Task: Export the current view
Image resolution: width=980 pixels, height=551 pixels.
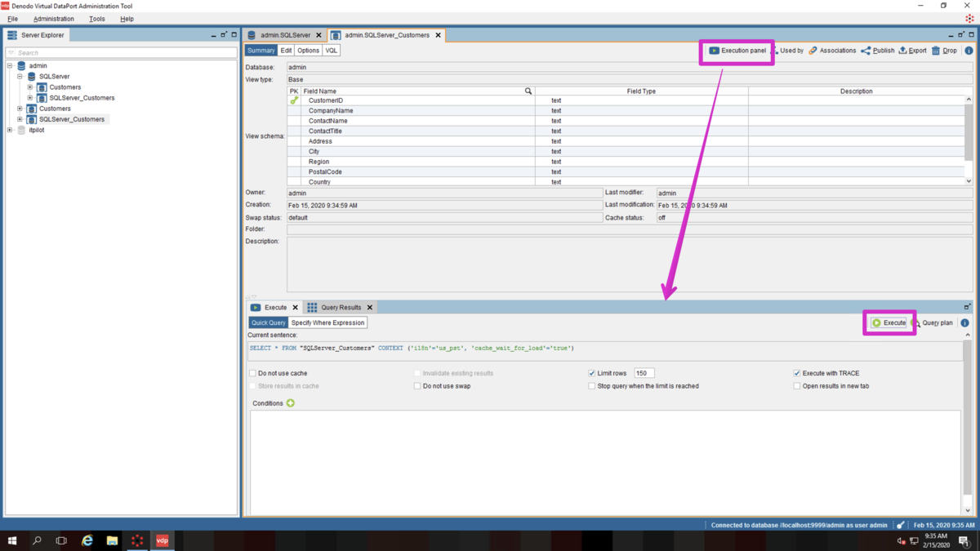Action: [x=913, y=51]
